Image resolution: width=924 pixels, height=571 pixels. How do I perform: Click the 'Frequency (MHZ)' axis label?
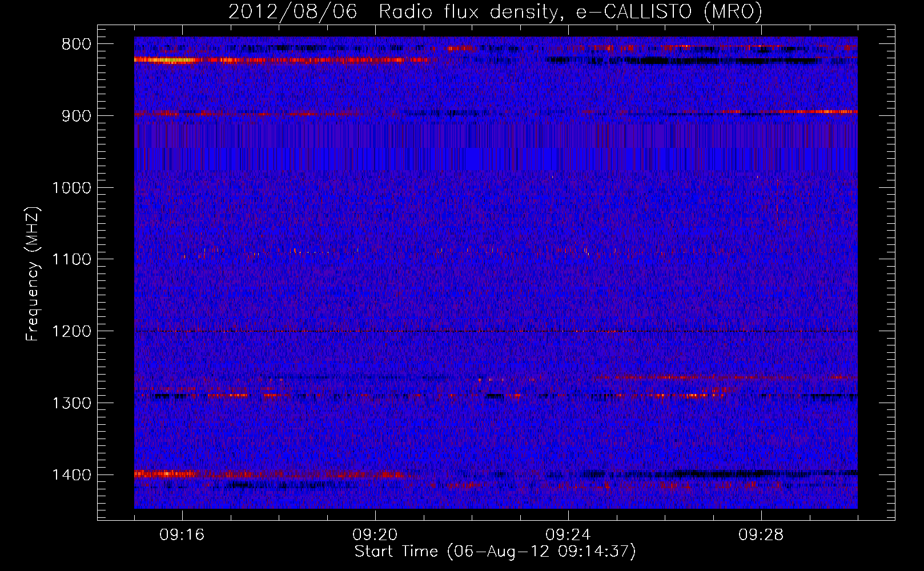coord(33,274)
